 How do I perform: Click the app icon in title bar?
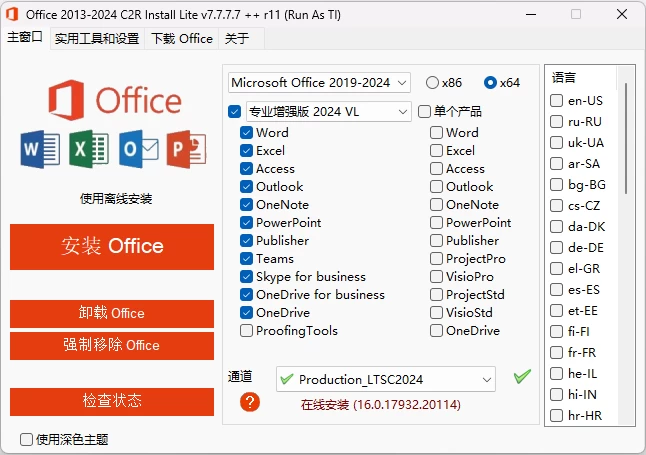[13, 13]
